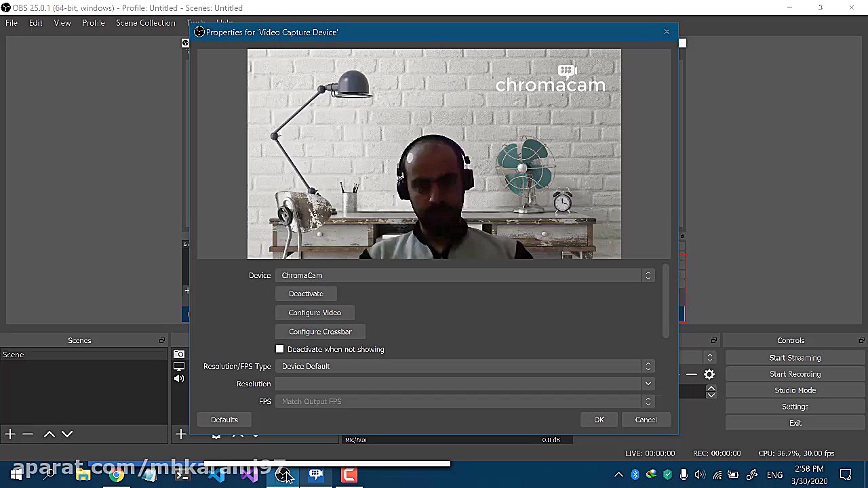Launch Google Chrome from the taskbar
The image size is (868, 488).
(x=117, y=474)
